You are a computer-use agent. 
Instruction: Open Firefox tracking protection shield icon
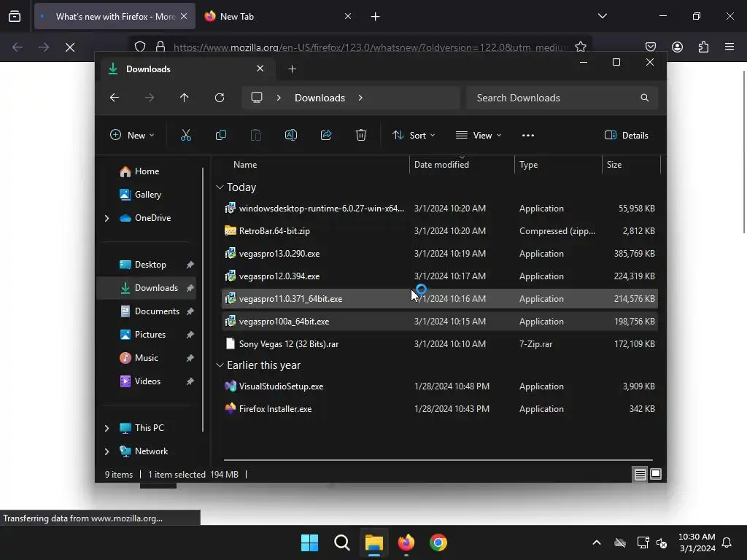click(139, 47)
